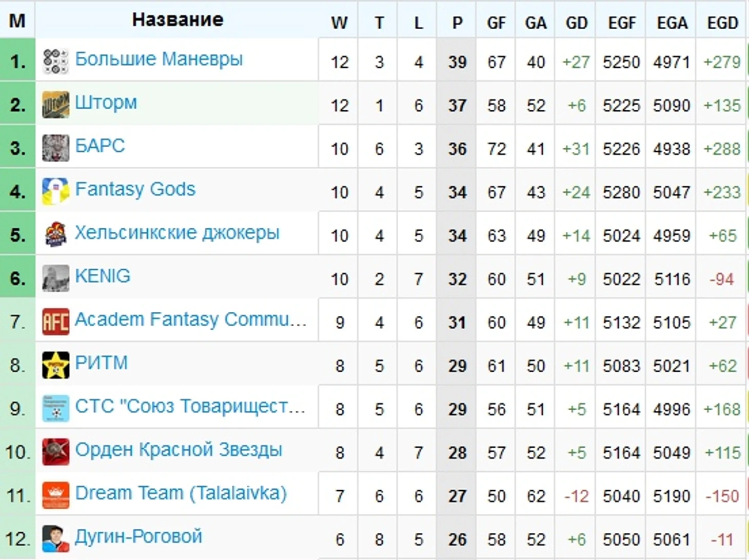The height and width of the screenshot is (560, 749).
Task: Sort table by the P points column header
Action: coord(457,23)
